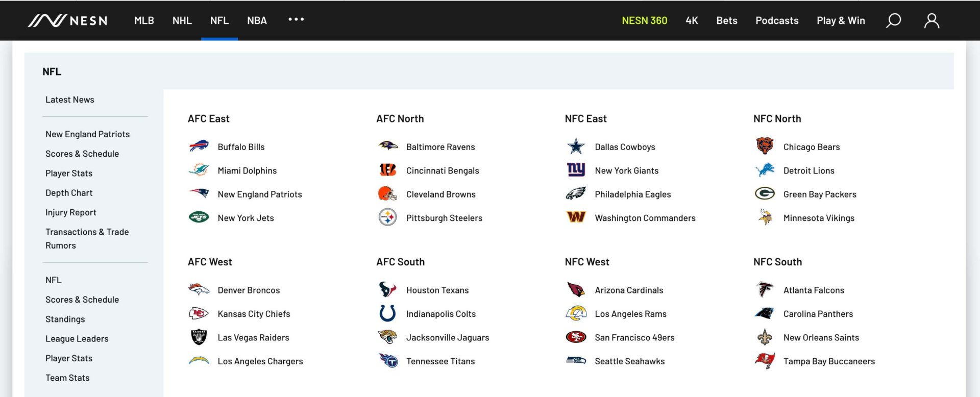Expand the three-dot more sports menu
The image size is (980, 397).
click(296, 19)
